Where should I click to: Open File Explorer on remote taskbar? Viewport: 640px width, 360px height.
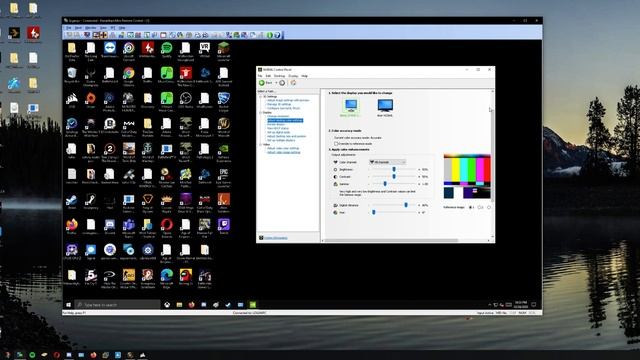tap(179, 304)
